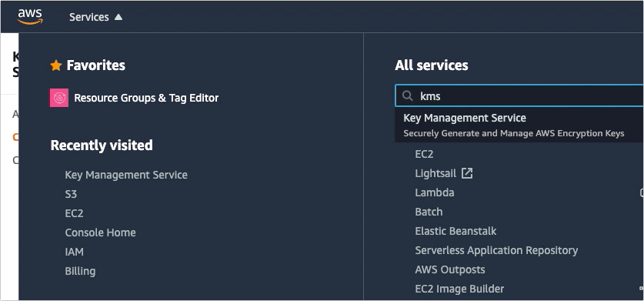Open Batch service
This screenshot has width=644, height=301.
click(429, 212)
